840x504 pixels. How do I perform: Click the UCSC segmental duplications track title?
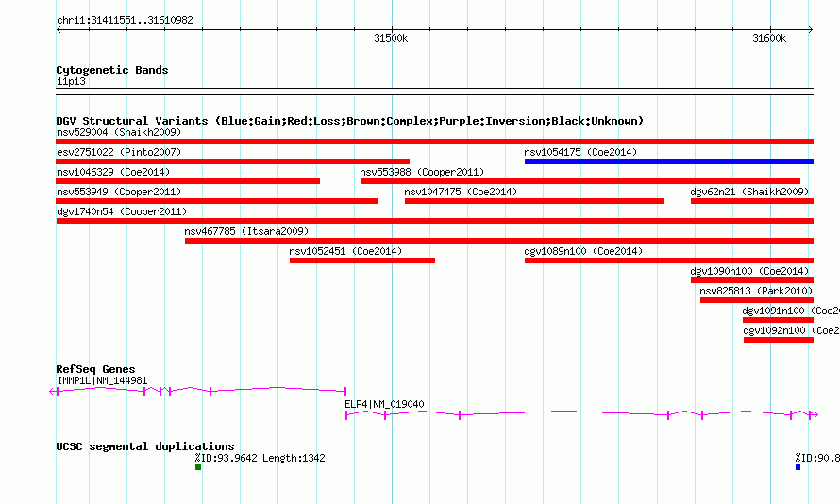pyautogui.click(x=145, y=446)
